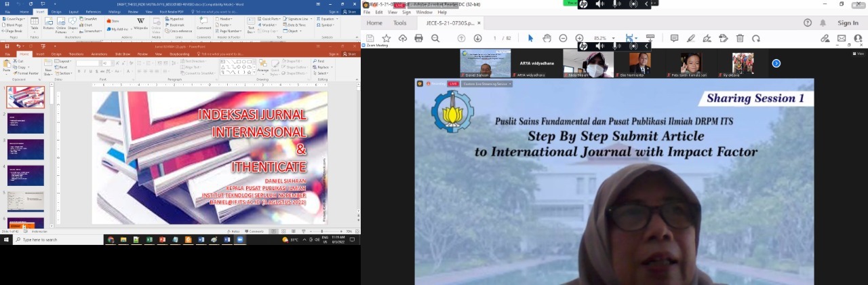
Task: Click the add comment icon in Acrobat
Action: coord(674,39)
